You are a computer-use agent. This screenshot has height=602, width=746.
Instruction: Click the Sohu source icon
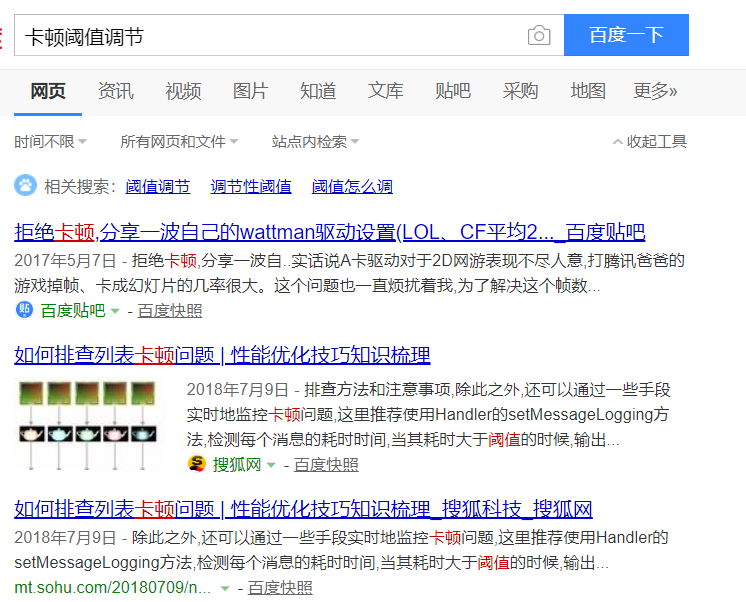(x=196, y=464)
